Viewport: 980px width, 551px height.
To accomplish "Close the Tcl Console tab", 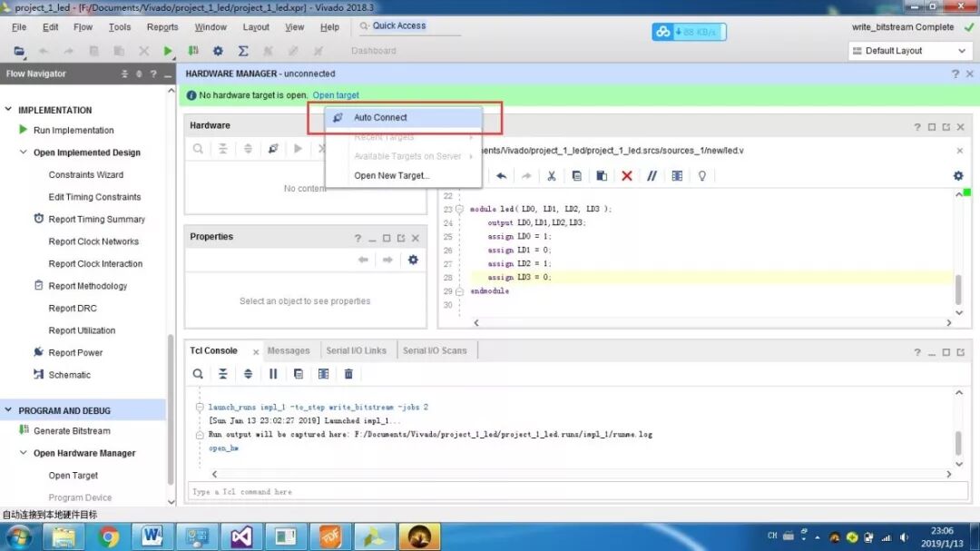I will [256, 351].
